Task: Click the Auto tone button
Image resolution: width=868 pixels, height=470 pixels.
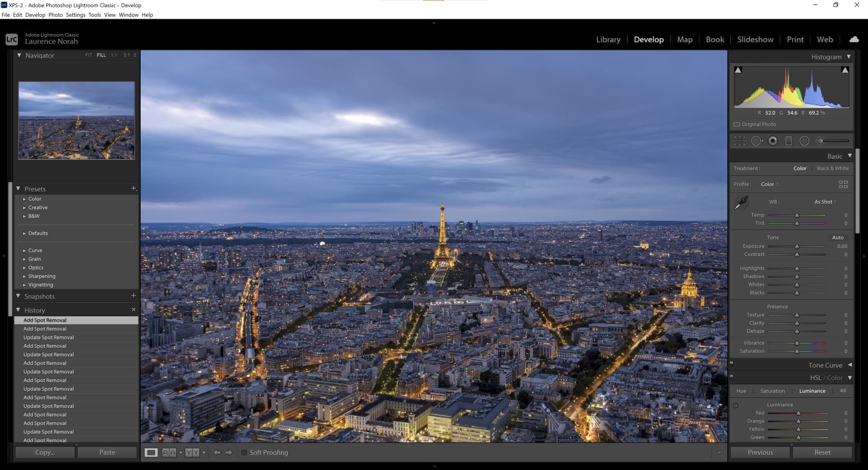Action: (838, 237)
